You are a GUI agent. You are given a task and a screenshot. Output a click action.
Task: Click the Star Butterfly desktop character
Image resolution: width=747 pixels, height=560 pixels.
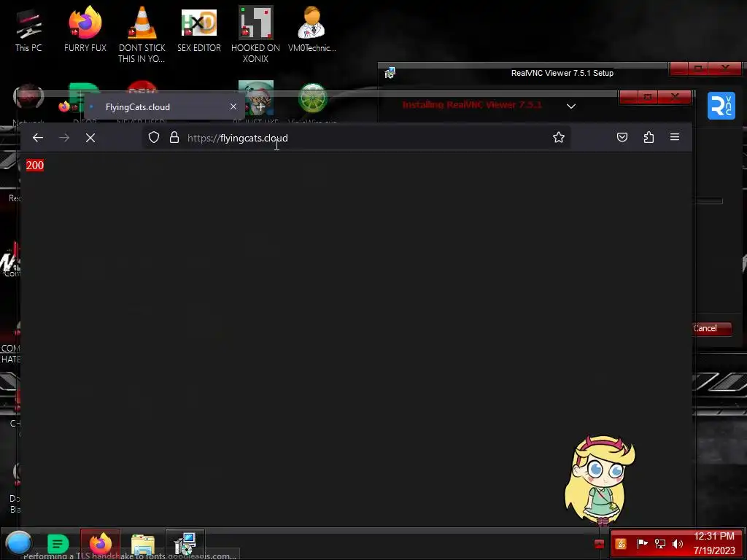pyautogui.click(x=600, y=480)
